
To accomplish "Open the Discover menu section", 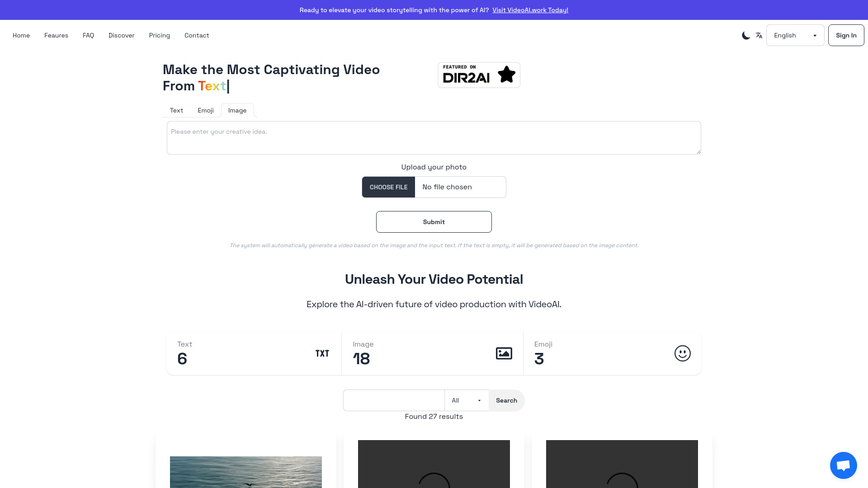I will [x=121, y=35].
